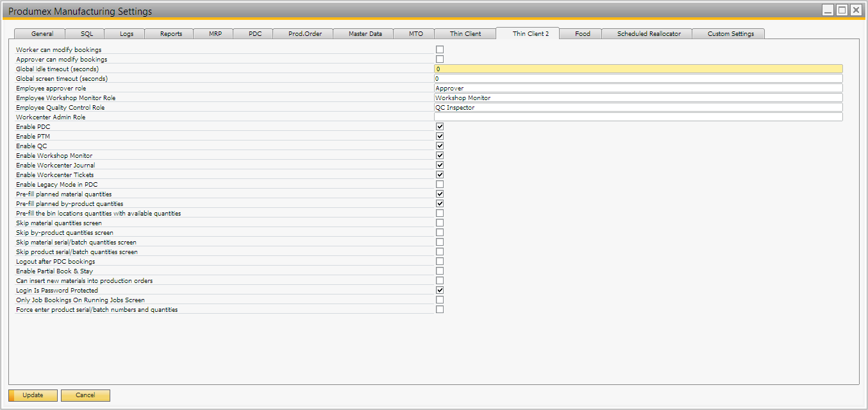Check Skip material quantities screen option

click(x=440, y=223)
